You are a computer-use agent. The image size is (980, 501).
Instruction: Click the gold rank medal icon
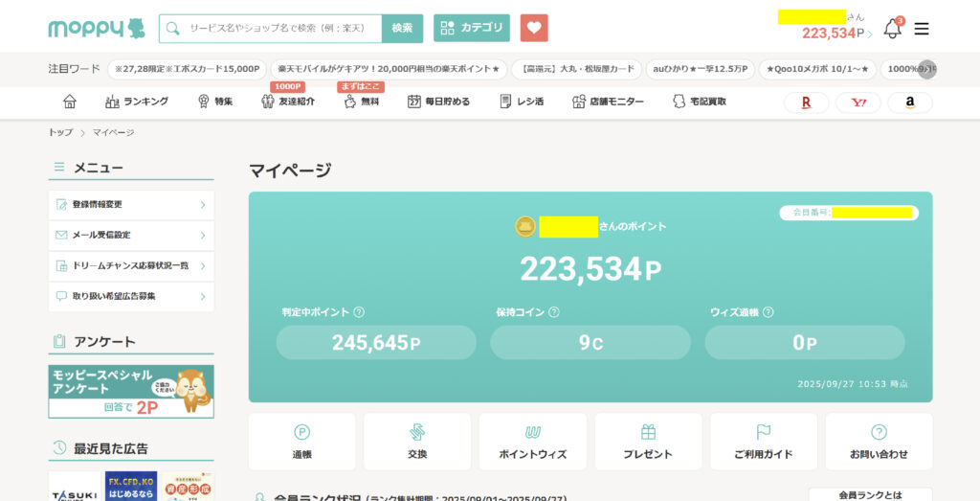[525, 226]
